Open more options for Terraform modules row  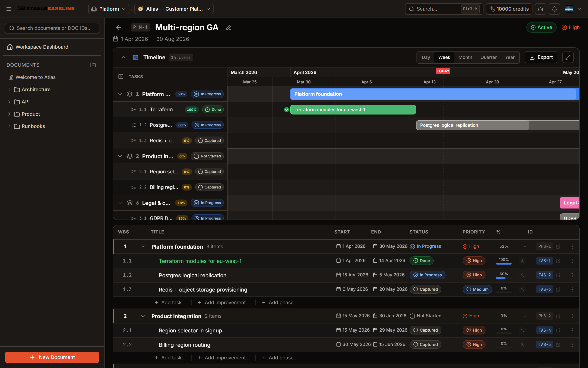coord(572,261)
